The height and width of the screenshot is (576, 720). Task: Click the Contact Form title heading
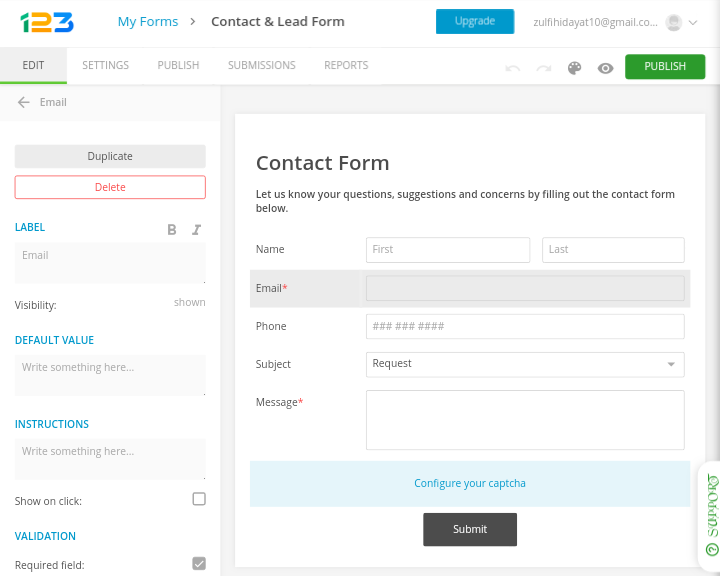(322, 163)
